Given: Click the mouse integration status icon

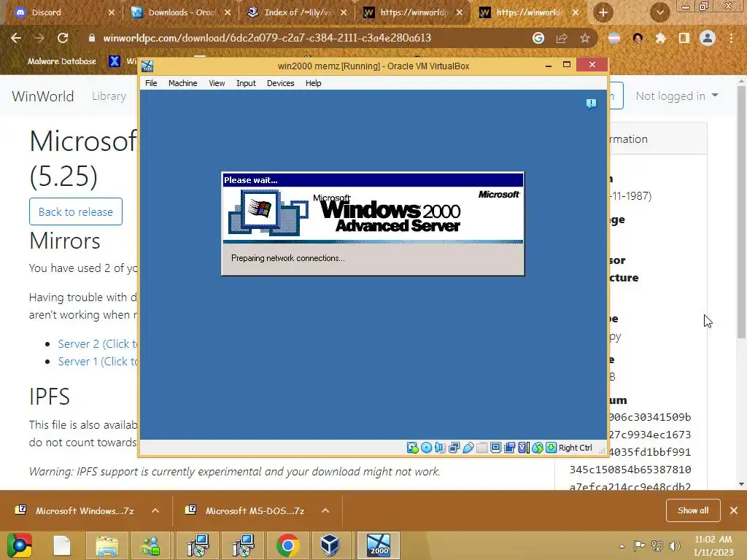Looking at the screenshot, I should pos(538,448).
